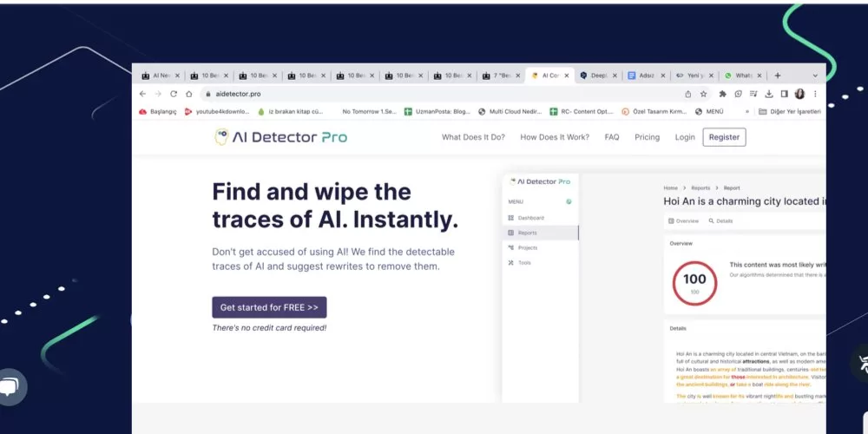
Task: Click the Overview tab in report preview
Action: [x=684, y=220]
